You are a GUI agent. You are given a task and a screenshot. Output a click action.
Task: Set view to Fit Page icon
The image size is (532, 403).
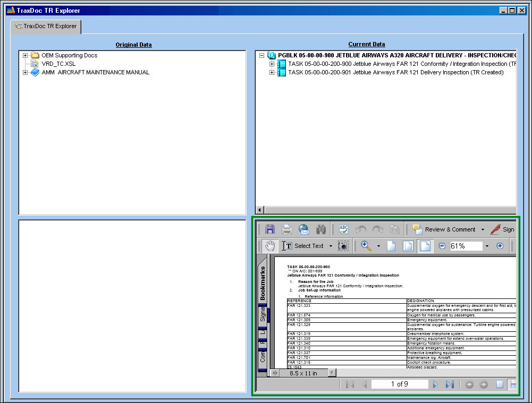click(x=408, y=246)
